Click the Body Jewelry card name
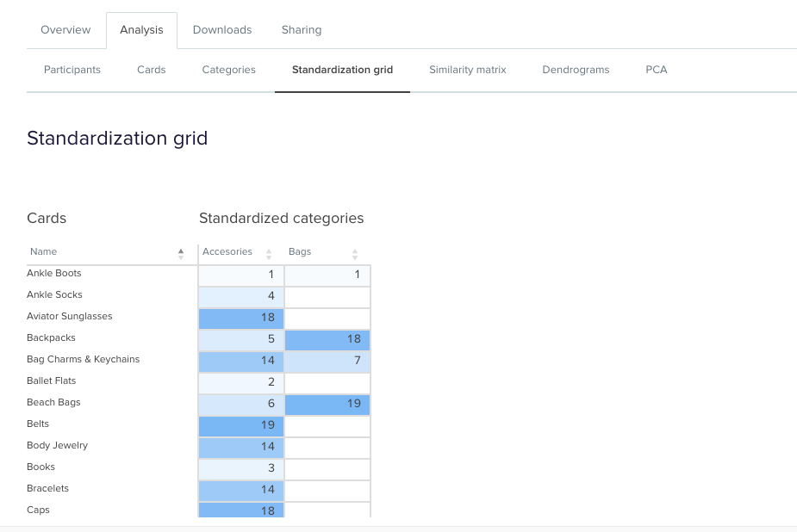Viewport: 797px width, 532px height. point(58,445)
